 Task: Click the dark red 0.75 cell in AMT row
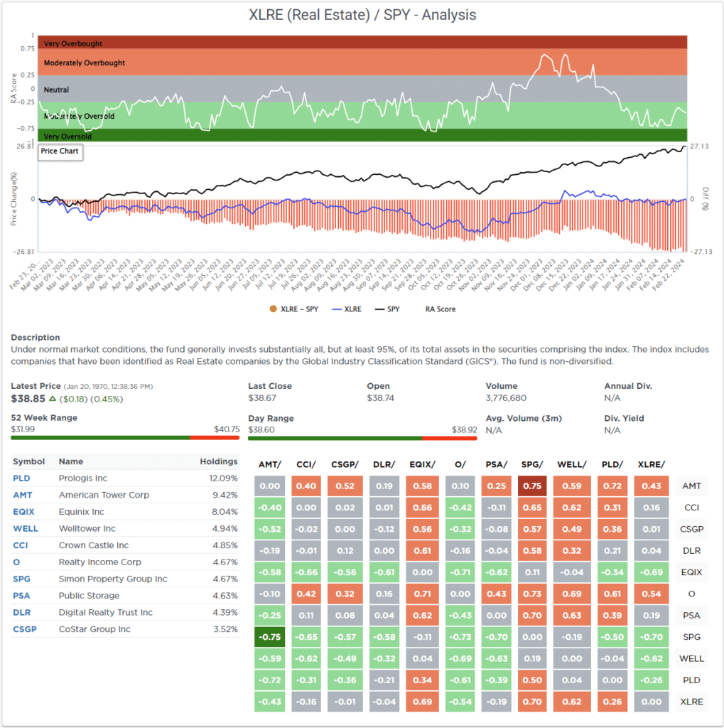click(532, 486)
